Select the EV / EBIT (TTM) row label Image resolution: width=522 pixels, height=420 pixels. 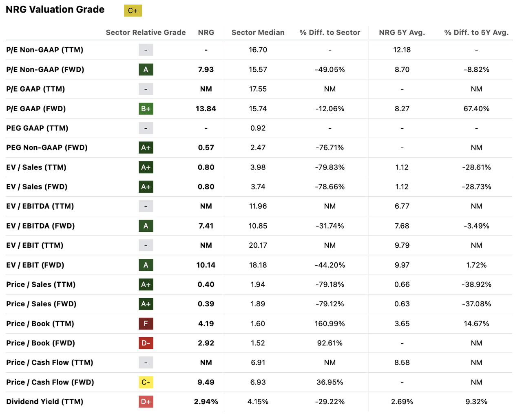[x=35, y=245]
